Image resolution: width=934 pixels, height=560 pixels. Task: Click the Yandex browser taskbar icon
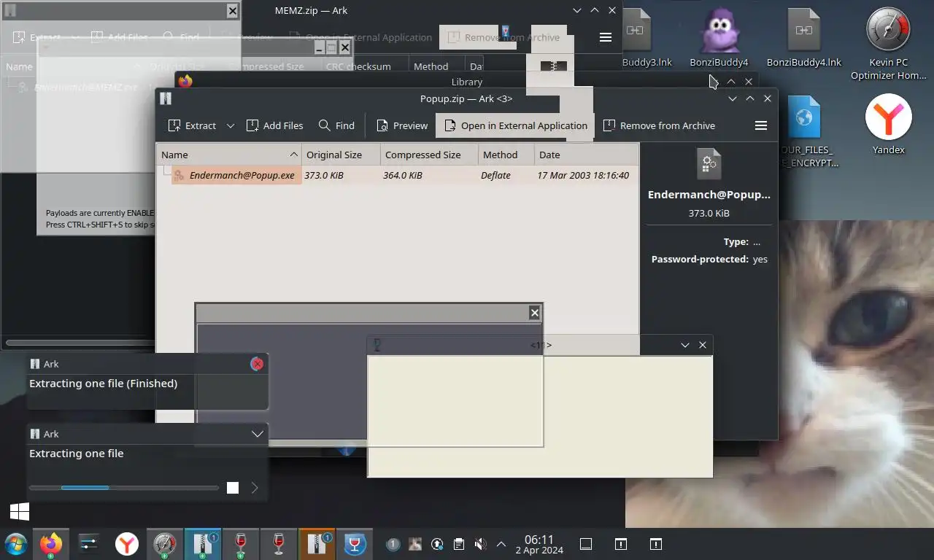[127, 544]
